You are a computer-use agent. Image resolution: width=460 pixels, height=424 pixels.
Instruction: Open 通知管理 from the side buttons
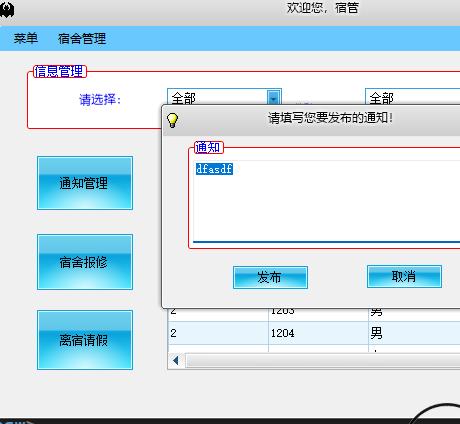tap(85, 183)
